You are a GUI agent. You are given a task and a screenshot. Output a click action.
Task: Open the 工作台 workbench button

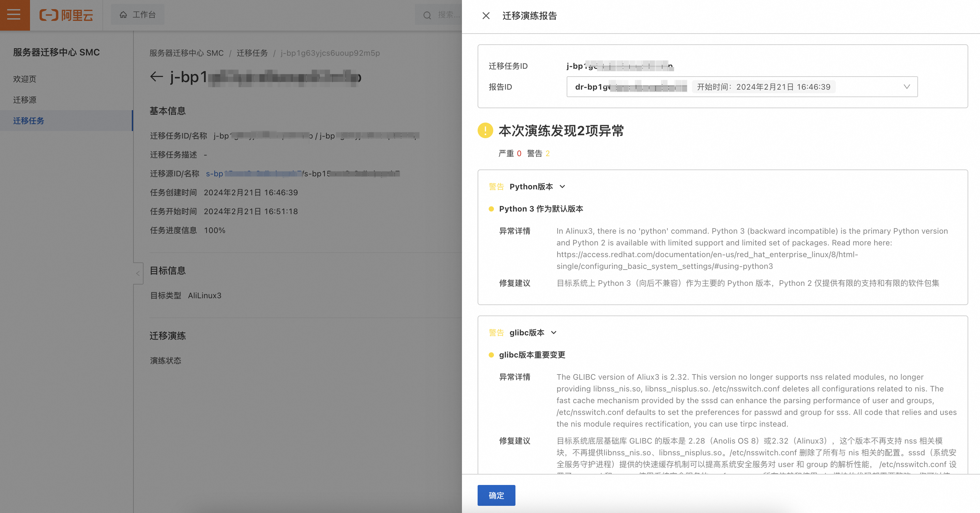click(137, 15)
